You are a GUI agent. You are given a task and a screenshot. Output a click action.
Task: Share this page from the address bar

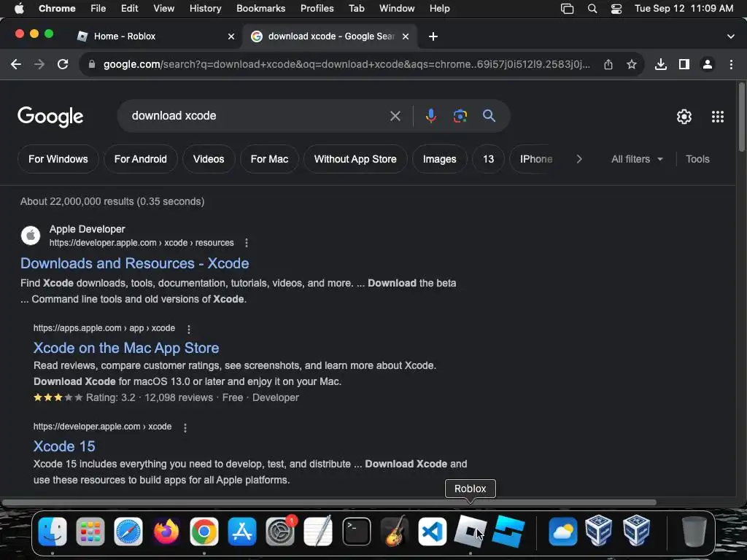click(x=608, y=64)
